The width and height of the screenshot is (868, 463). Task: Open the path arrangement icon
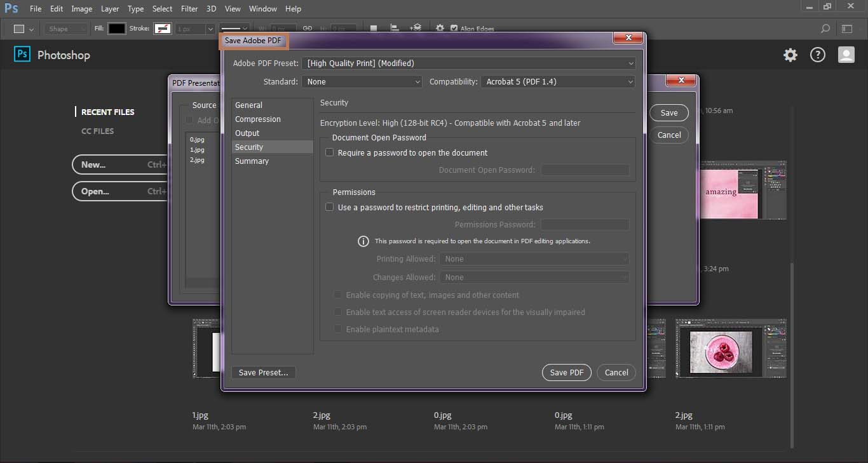[416, 29]
